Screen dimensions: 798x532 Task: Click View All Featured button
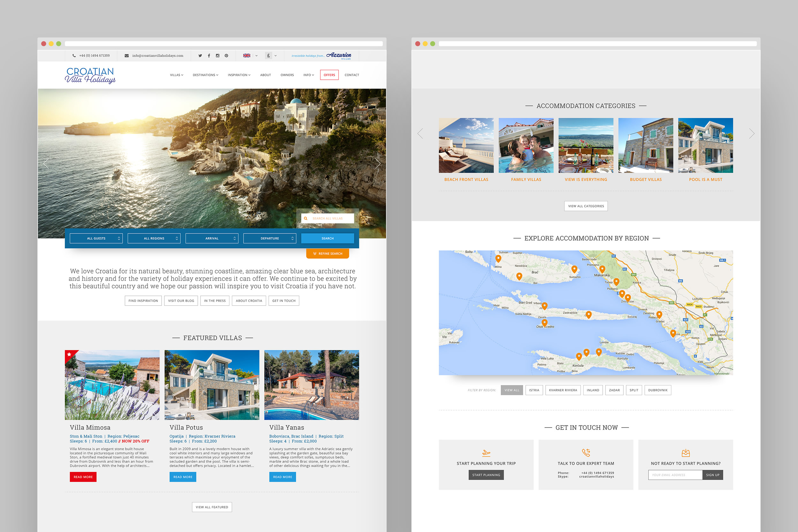tap(212, 507)
